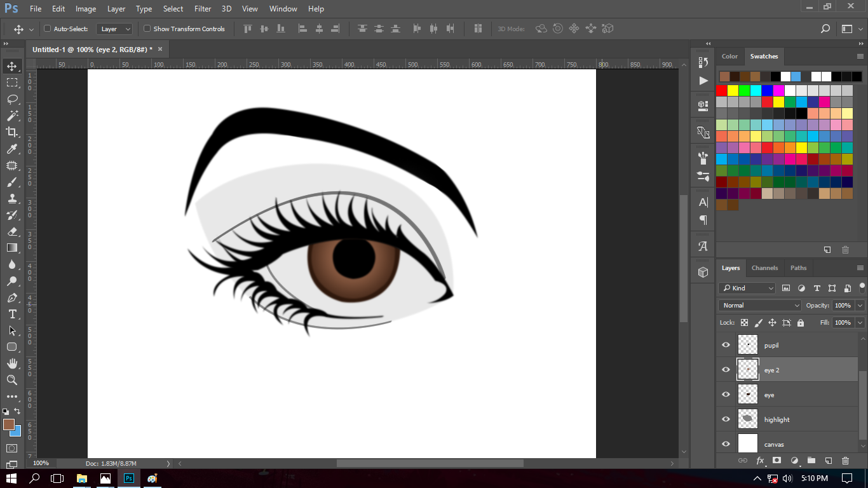
Task: Open the Window menu
Action: click(x=283, y=9)
